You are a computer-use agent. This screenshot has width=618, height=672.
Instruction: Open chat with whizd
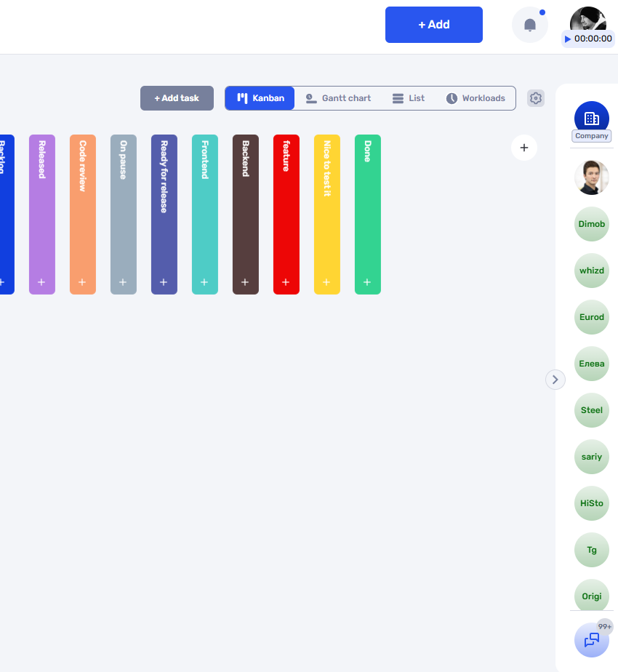(591, 271)
